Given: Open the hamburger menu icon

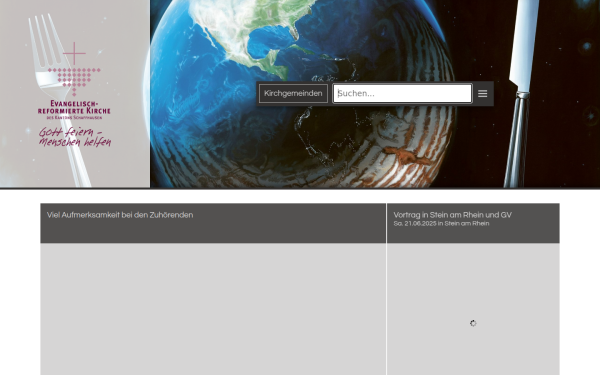Looking at the screenshot, I should (x=483, y=94).
